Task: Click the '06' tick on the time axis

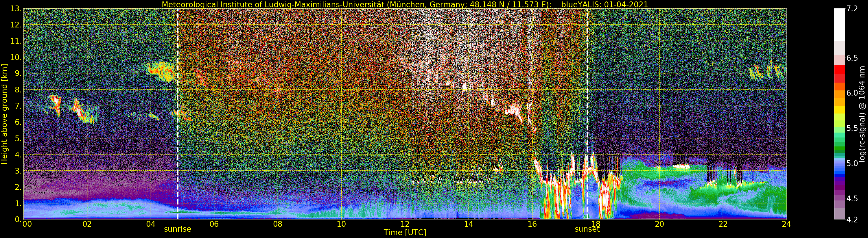Action: tap(214, 224)
